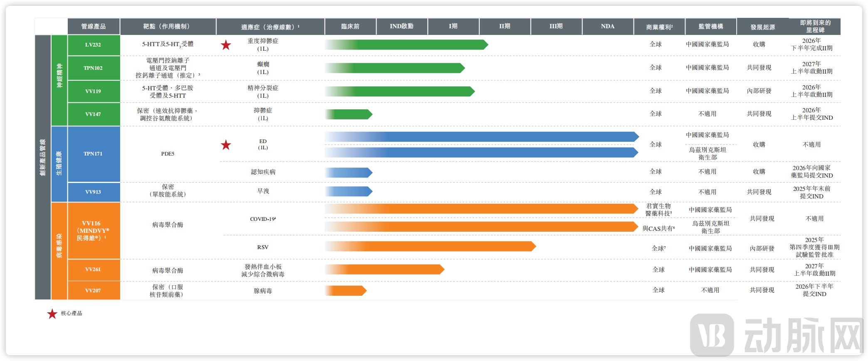Select the 發展起源 column header
The image size is (868, 361).
point(762,27)
